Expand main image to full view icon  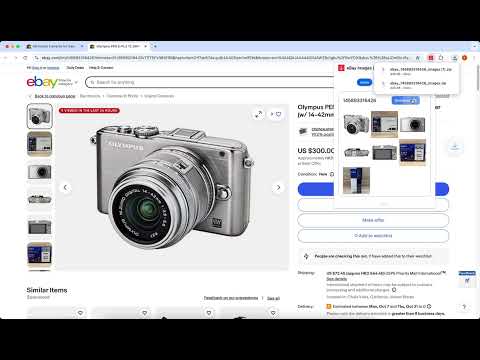click(258, 114)
